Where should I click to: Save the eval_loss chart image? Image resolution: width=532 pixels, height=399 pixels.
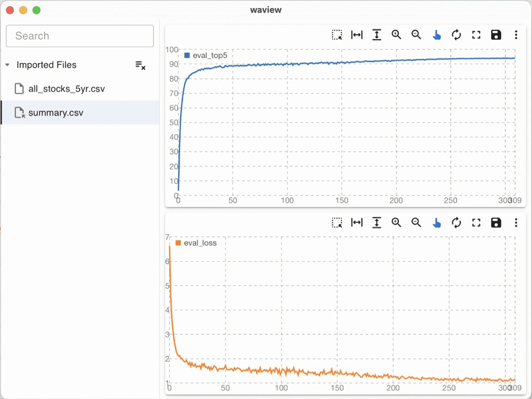click(496, 223)
